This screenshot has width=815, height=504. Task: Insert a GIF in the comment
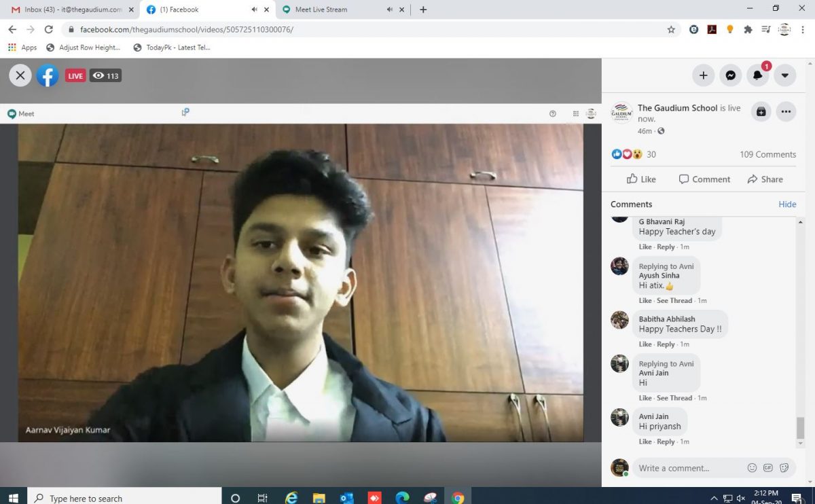point(768,468)
